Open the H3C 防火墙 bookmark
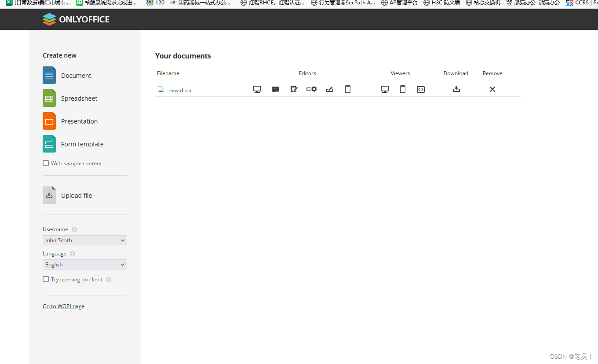Screen dimensions: 598x364 (441, 3)
